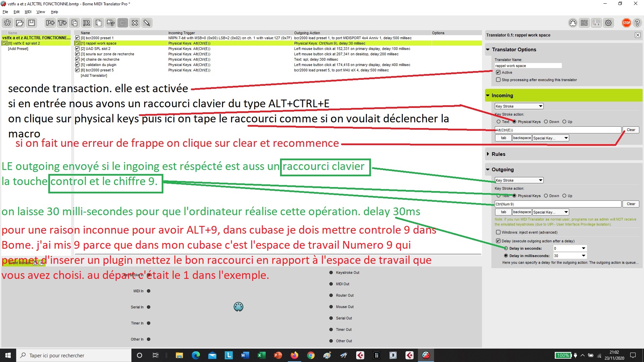Open the settings gear icon
The width and height of the screenshot is (644, 362).
tap(608, 23)
